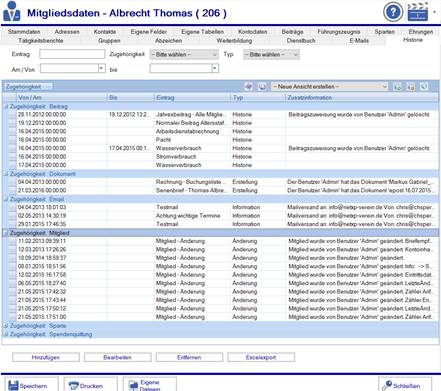Image resolution: width=441 pixels, height=391 pixels.
Task: Switch to the Kontodaten tab
Action: tap(252, 32)
